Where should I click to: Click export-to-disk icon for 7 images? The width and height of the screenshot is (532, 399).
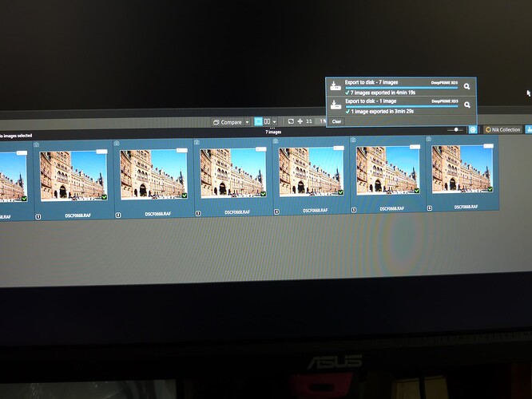pyautogui.click(x=335, y=86)
